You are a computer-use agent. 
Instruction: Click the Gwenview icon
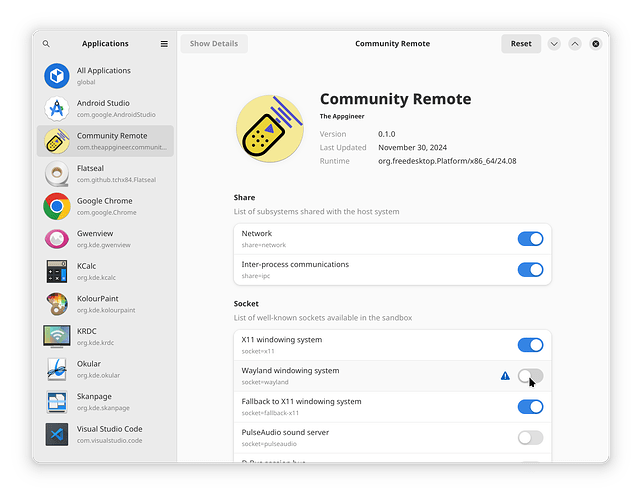tap(57, 239)
